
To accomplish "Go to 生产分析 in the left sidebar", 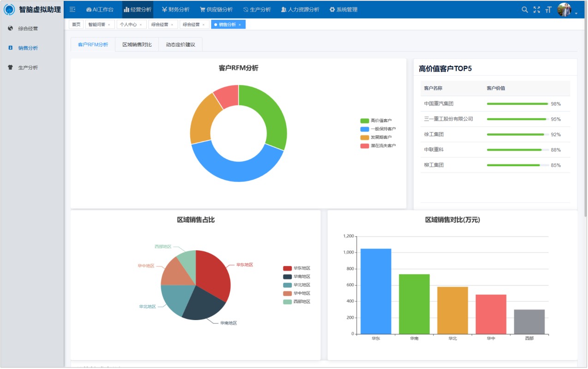I will (x=28, y=67).
